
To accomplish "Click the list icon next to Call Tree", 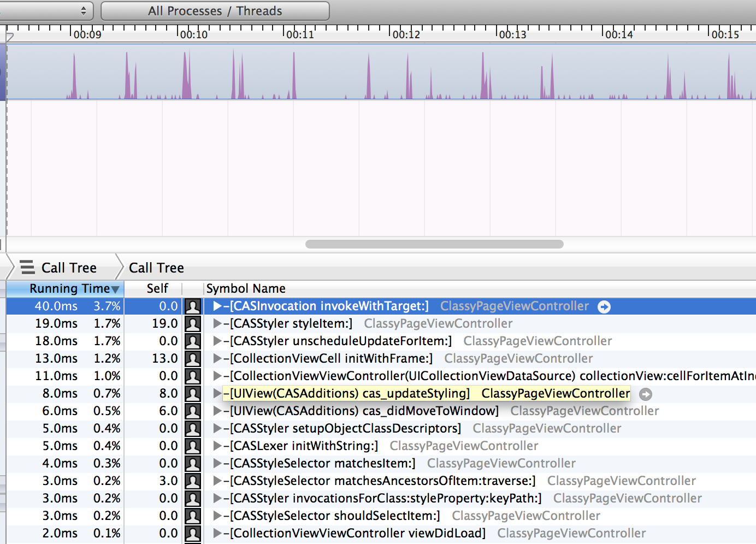I will (x=27, y=267).
